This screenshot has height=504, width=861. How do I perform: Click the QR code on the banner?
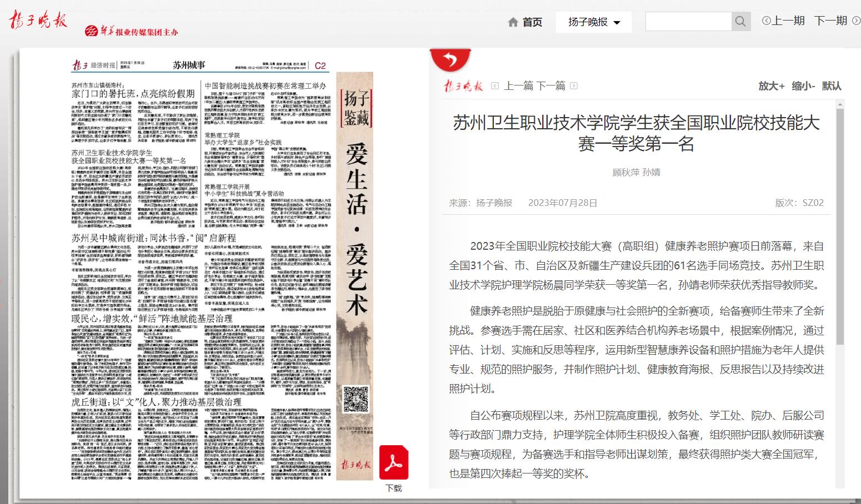coord(356,400)
